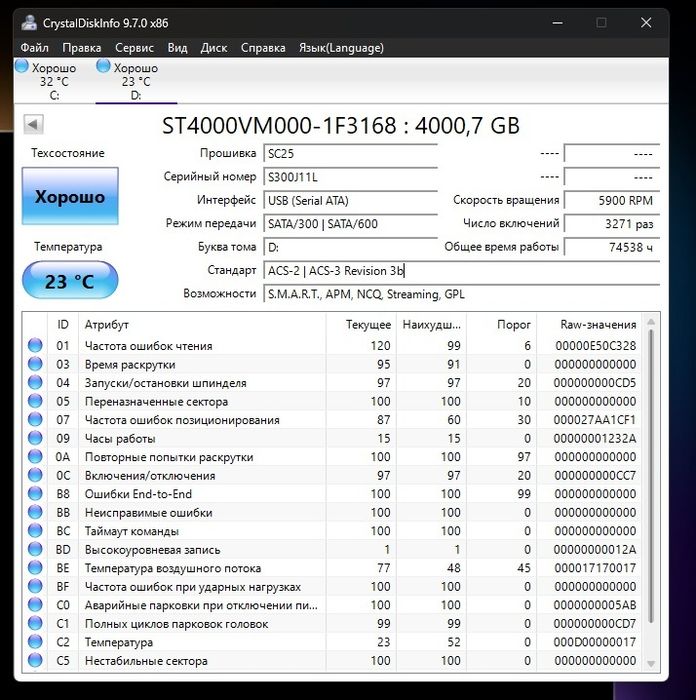Click the Возможности field with S.M.A.R.T., APM

click(x=462, y=294)
